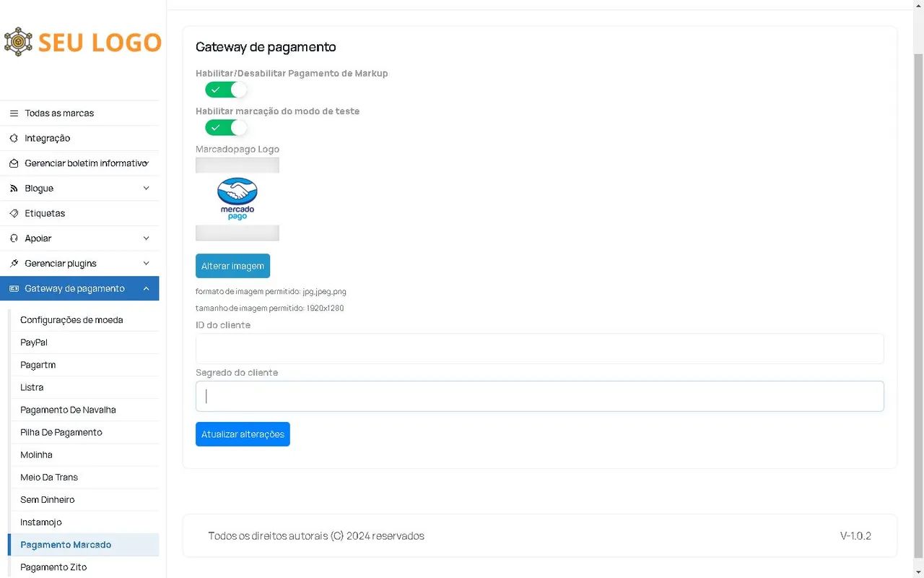The image size is (924, 578).
Task: Click the Gerenciar boletim informativo envelope icon
Action: [x=14, y=163]
